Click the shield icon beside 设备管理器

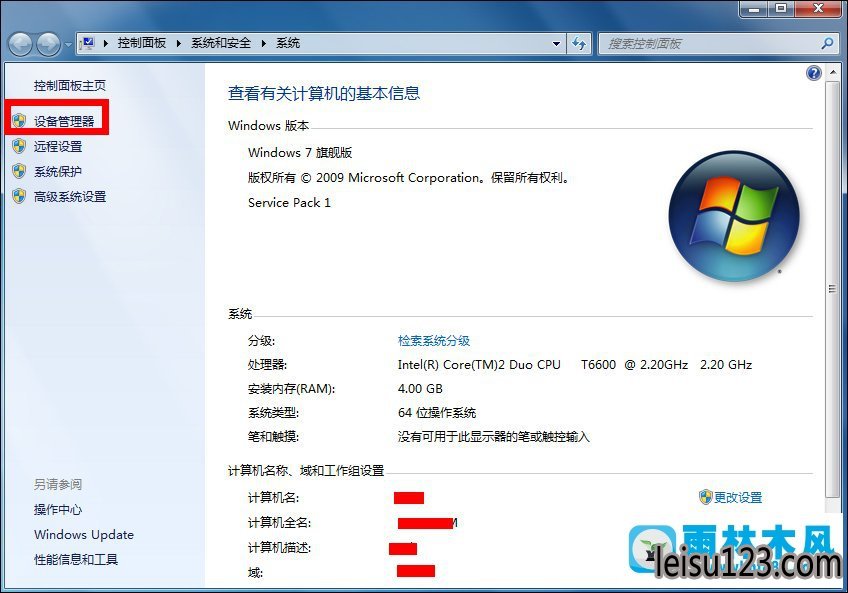[x=19, y=121]
